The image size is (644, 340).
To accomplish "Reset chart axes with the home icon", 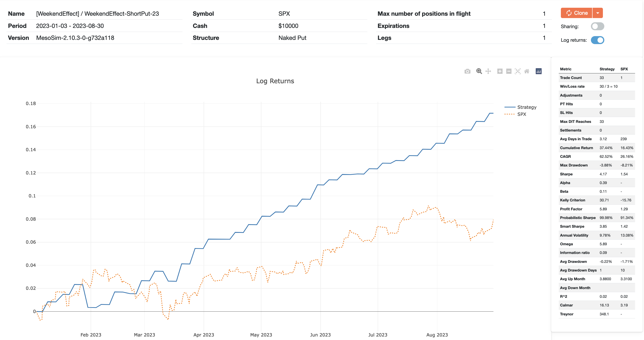I will (x=527, y=71).
